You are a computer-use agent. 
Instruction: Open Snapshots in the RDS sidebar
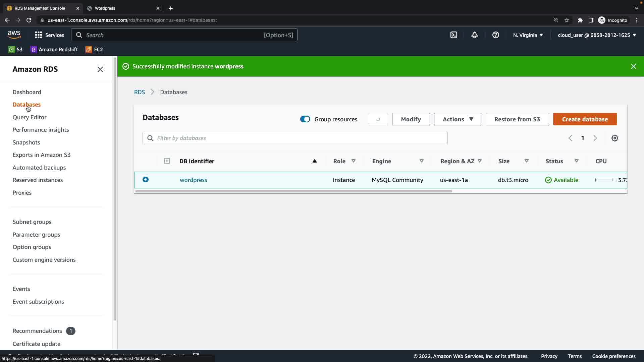point(26,142)
